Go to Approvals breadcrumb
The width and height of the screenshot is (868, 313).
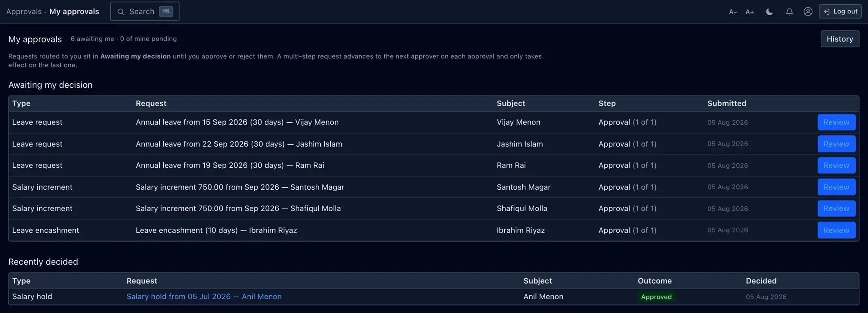(x=24, y=11)
